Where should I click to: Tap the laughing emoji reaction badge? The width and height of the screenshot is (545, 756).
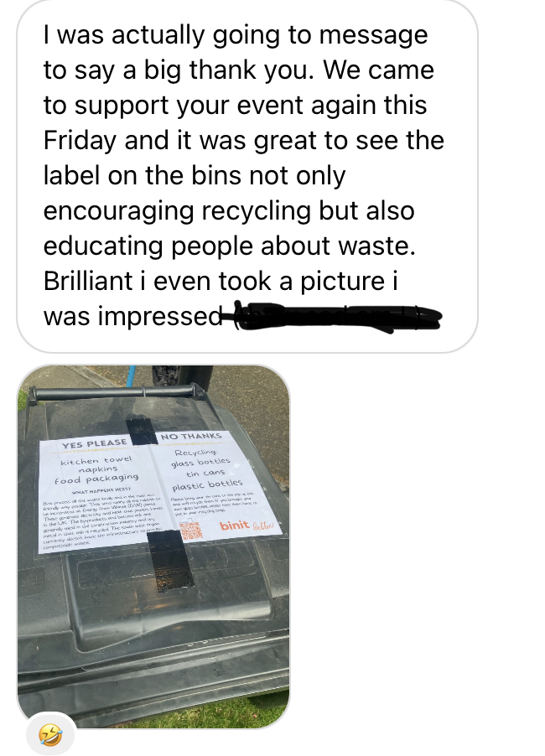pyautogui.click(x=50, y=735)
